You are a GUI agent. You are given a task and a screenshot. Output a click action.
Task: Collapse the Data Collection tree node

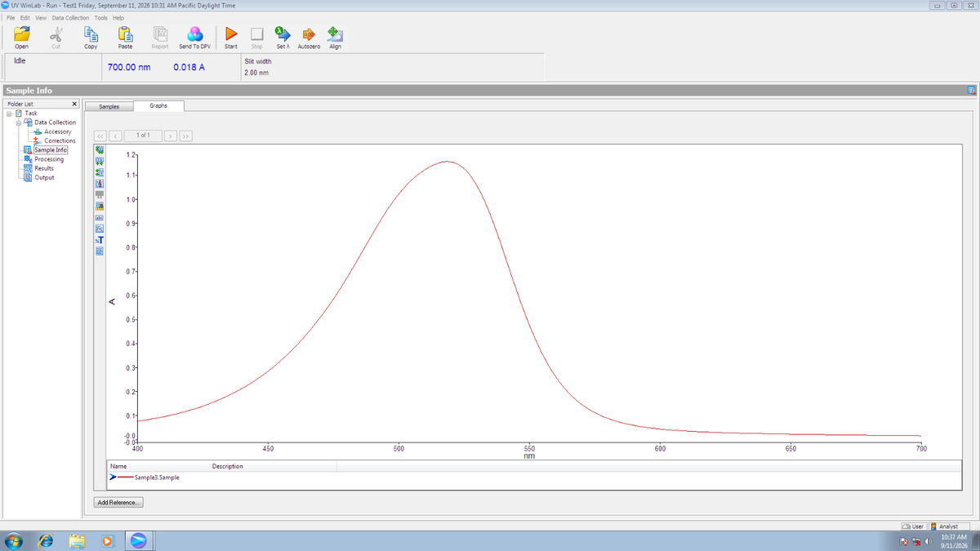[x=18, y=122]
